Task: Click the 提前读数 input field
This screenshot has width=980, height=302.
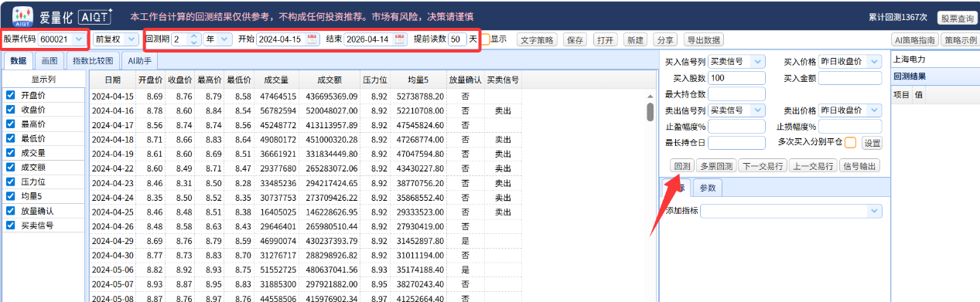Action: tap(456, 39)
